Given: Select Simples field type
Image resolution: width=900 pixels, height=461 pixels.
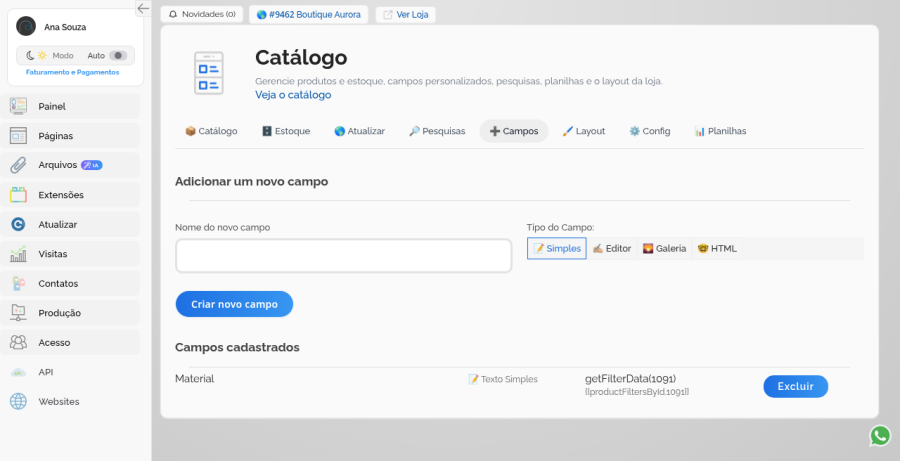Looking at the screenshot, I should pyautogui.click(x=557, y=249).
